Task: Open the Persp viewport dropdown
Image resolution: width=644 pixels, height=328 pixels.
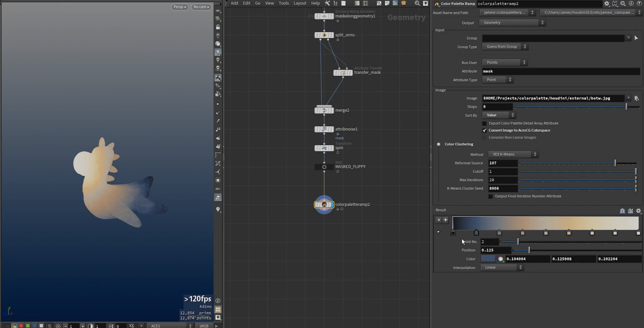Action: [x=180, y=7]
